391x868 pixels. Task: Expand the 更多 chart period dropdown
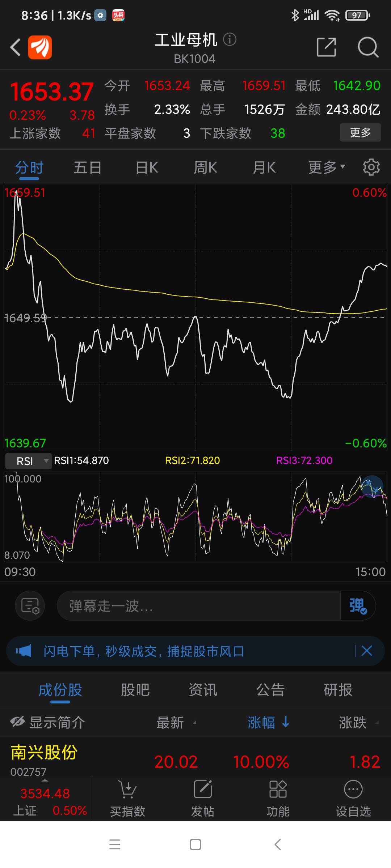(327, 167)
